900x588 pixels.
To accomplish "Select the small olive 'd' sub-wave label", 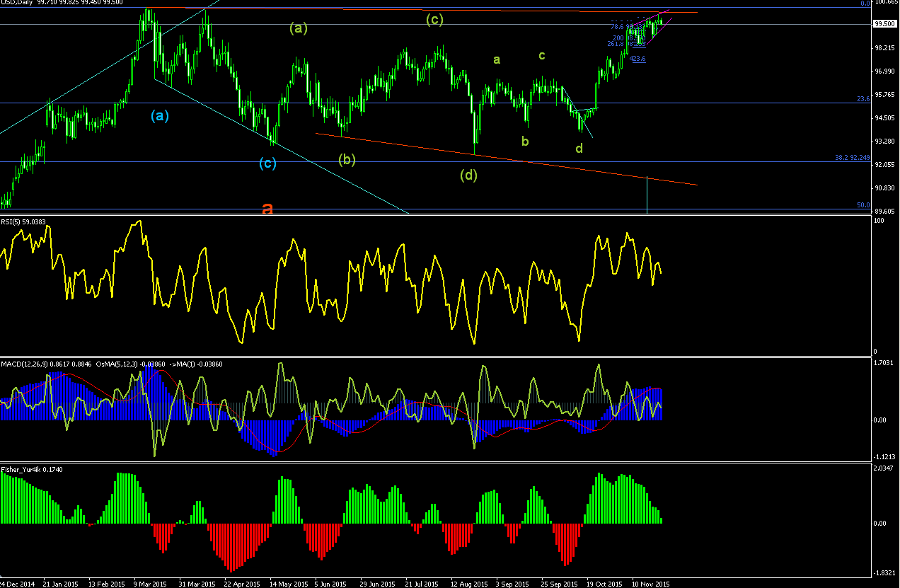I will [579, 148].
